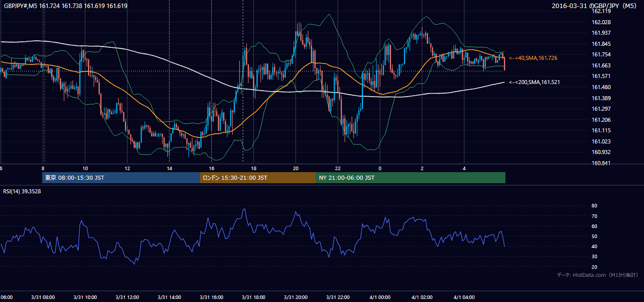Click the 200 SMA label 161.521

(535, 82)
